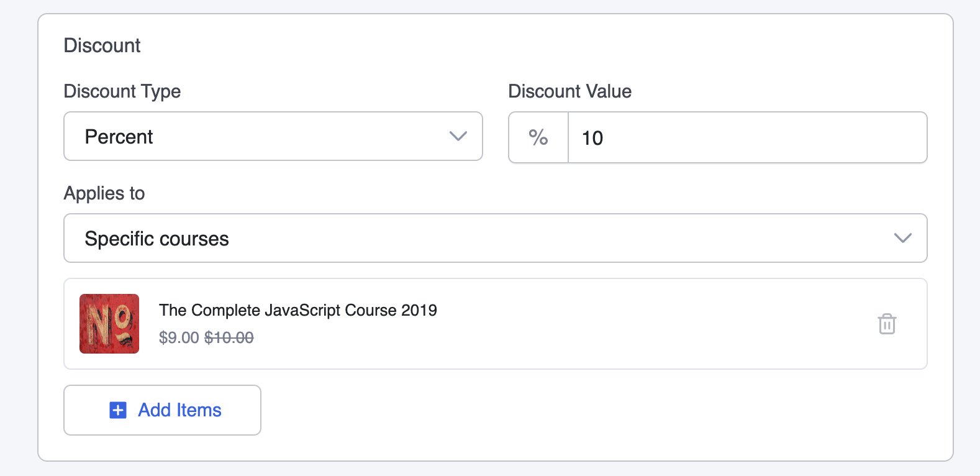Click the discounted $9.00 price

[179, 337]
